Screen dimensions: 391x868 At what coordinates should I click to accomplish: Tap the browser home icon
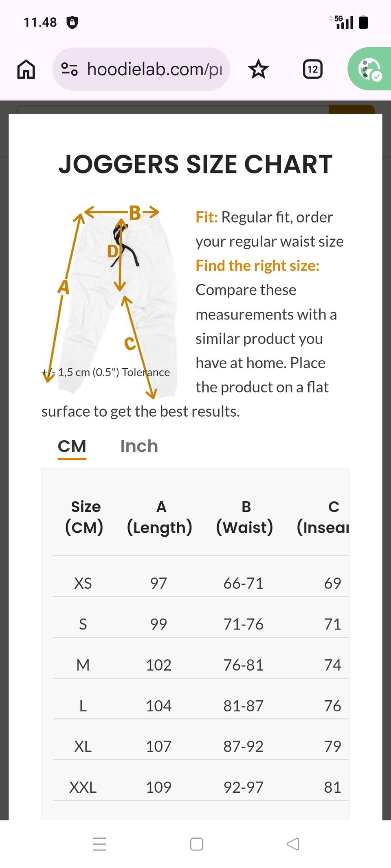coord(26,69)
